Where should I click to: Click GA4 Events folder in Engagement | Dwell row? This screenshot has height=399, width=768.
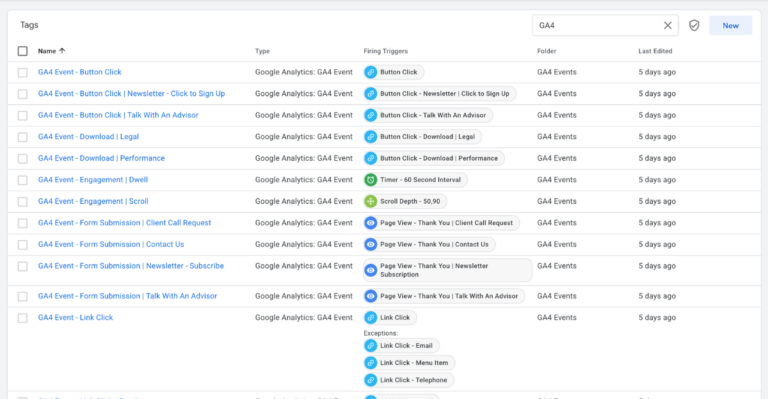coord(556,180)
